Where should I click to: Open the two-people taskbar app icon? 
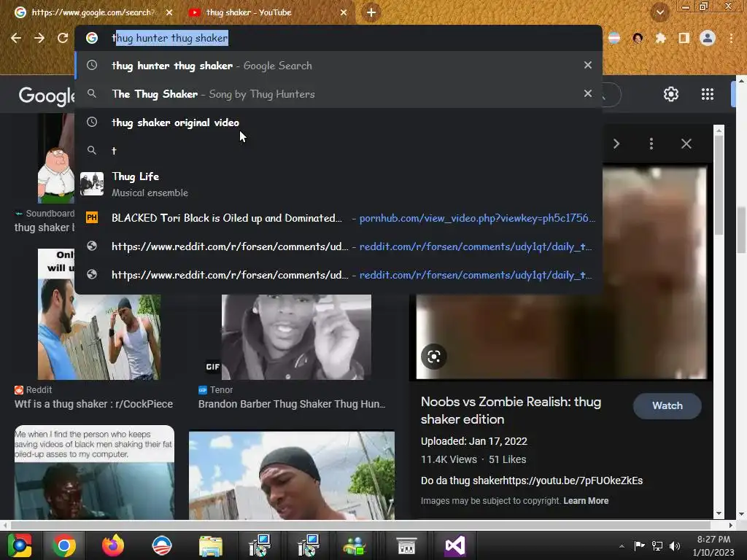355,545
